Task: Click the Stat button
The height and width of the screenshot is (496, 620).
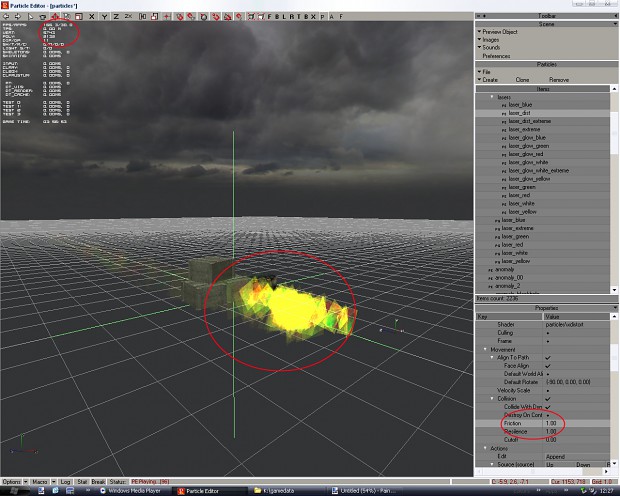Action: coord(82,482)
